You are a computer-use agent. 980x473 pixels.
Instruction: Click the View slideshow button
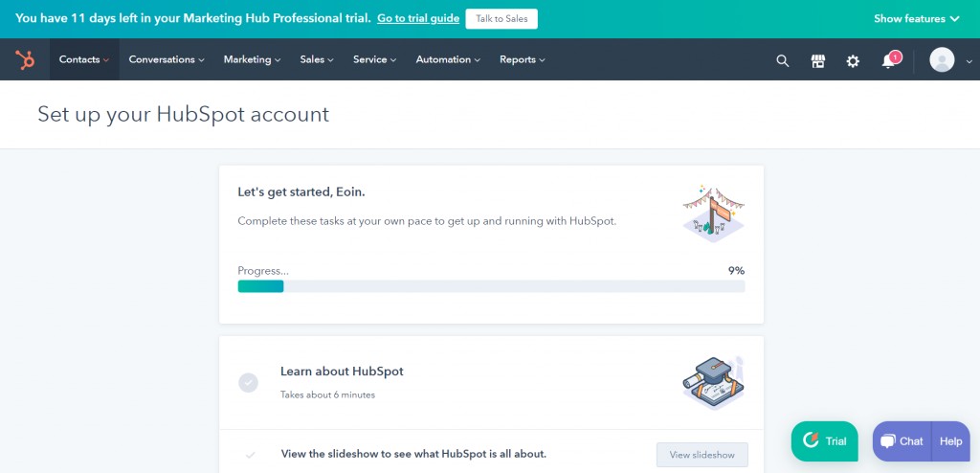click(702, 455)
